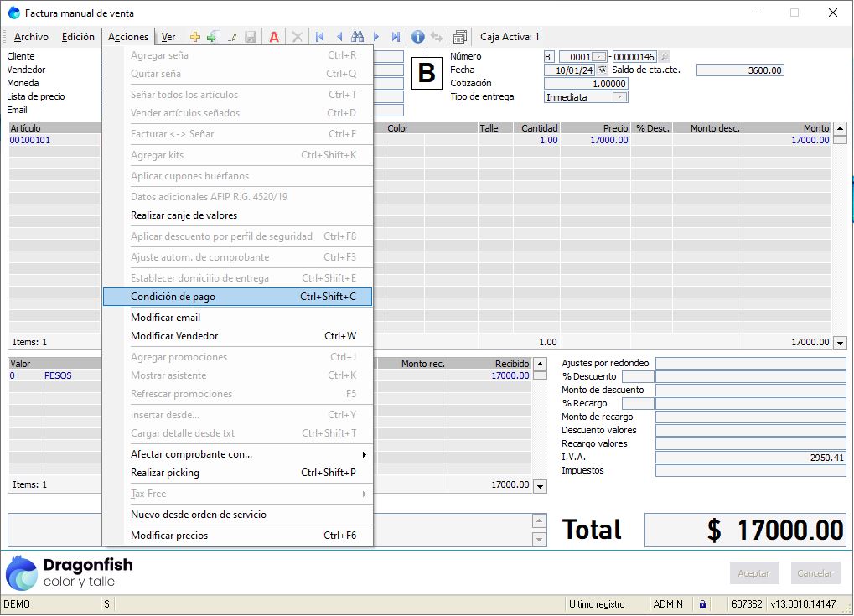
Task: Click PESOS in the Valor grid
Action: (58, 375)
